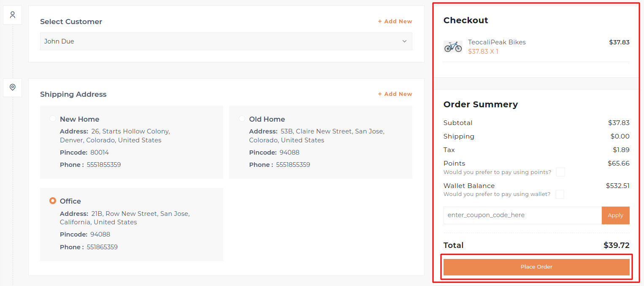644x286 pixels.
Task: Focus the coupon code input field
Action: point(522,215)
